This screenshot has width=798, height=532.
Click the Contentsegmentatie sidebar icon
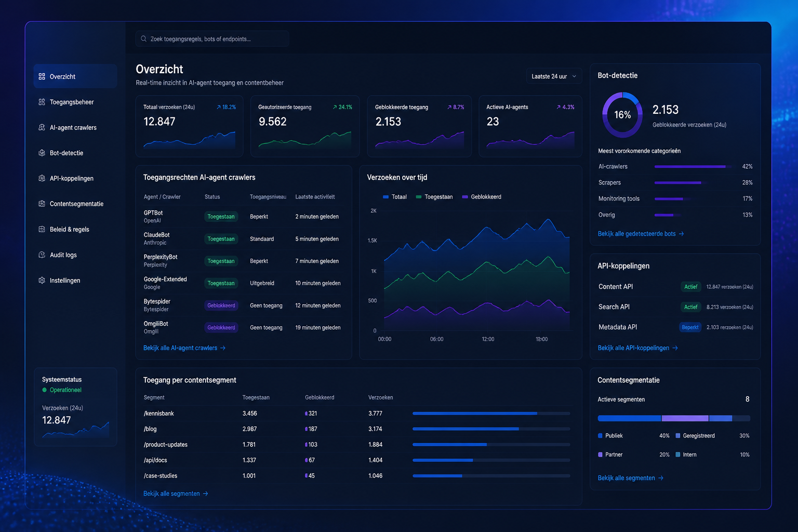pyautogui.click(x=42, y=204)
